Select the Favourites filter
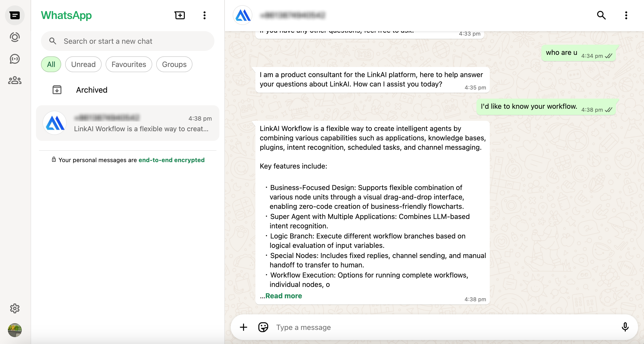 (129, 64)
